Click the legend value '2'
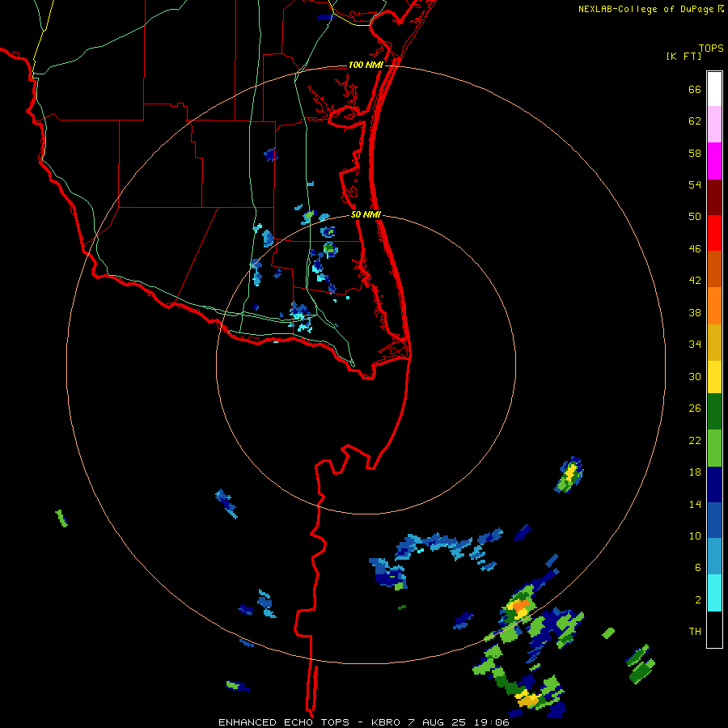The height and width of the screenshot is (728, 728). coord(698,600)
